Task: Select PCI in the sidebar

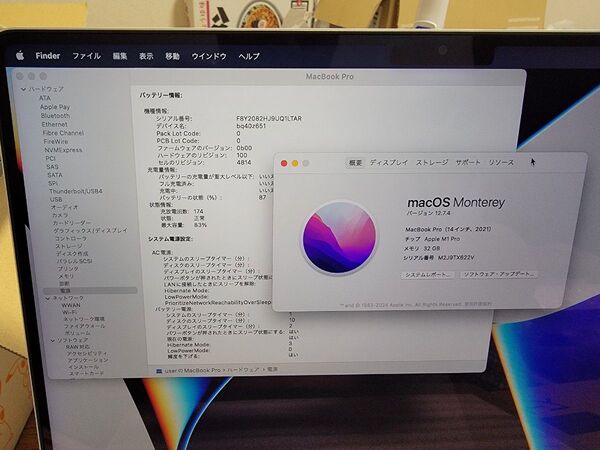Action: 51,158
